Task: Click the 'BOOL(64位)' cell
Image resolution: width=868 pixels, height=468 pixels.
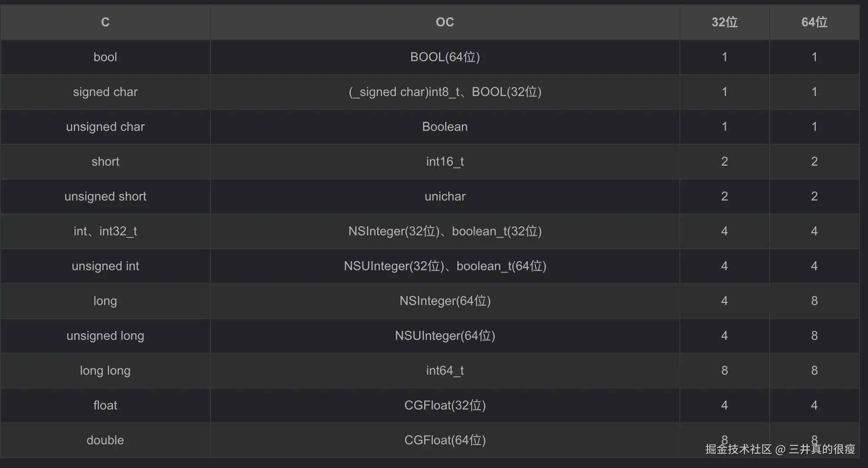Action: pyautogui.click(x=445, y=57)
